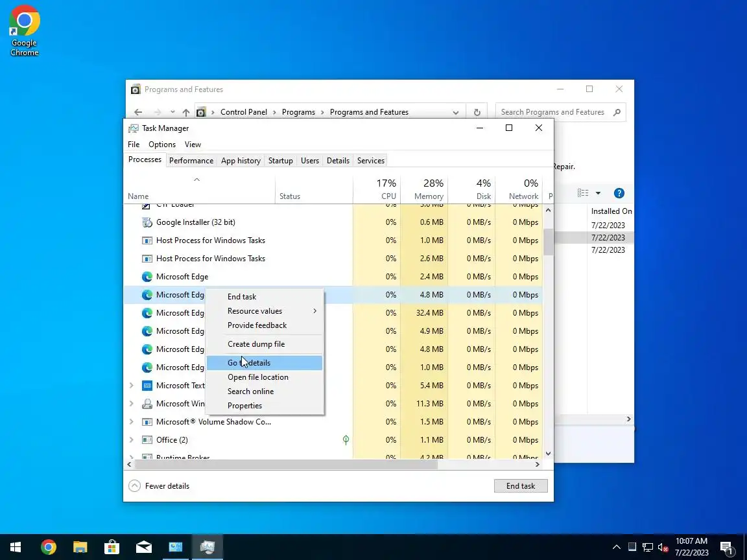Image resolution: width=747 pixels, height=560 pixels.
Task: Click Control Panel in the breadcrumb
Action: [243, 112]
